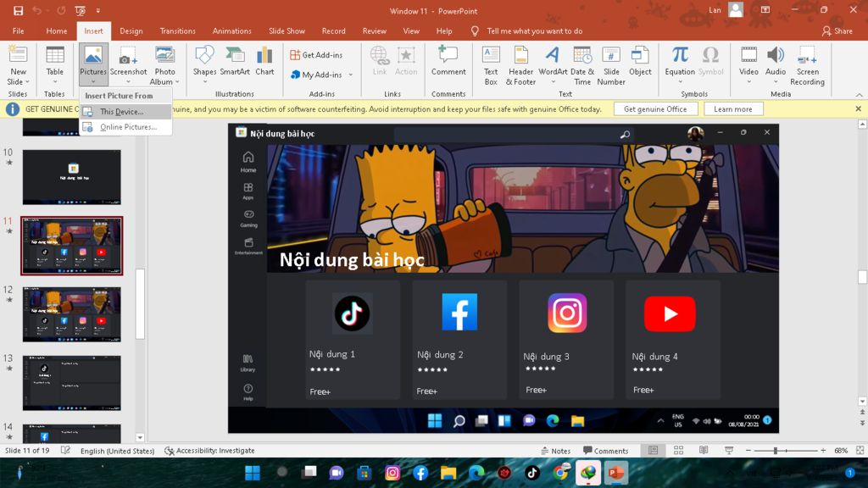Insert a Text Box
This screenshot has height=488, width=868.
(491, 56)
